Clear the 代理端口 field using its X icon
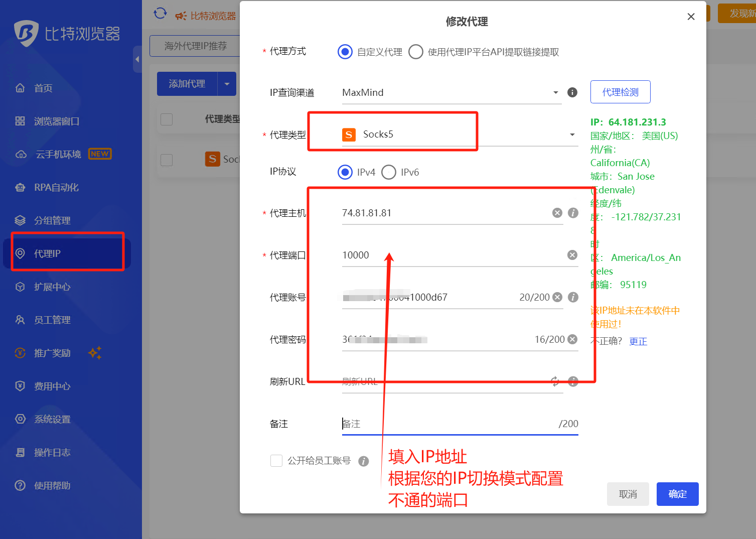The height and width of the screenshot is (539, 756). [x=572, y=255]
